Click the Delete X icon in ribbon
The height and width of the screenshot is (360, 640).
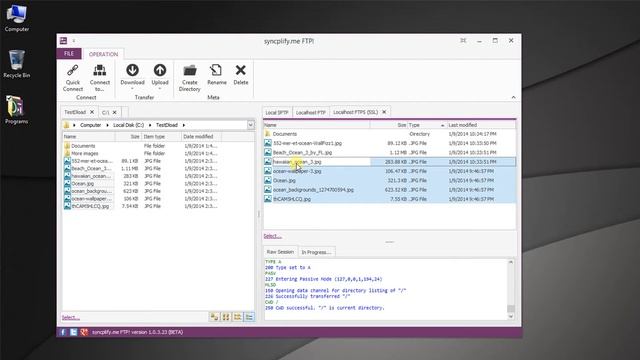click(x=241, y=70)
